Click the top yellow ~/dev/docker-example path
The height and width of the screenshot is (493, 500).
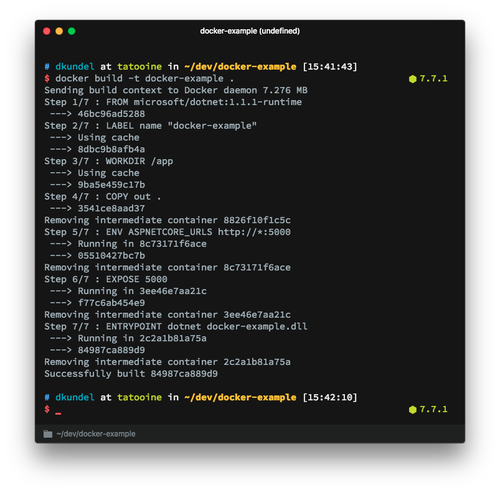pyautogui.click(x=240, y=67)
